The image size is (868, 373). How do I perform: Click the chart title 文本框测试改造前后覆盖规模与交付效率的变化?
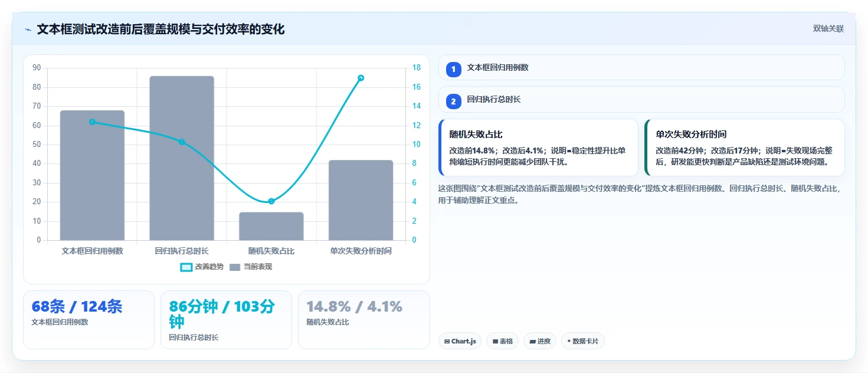[161, 30]
